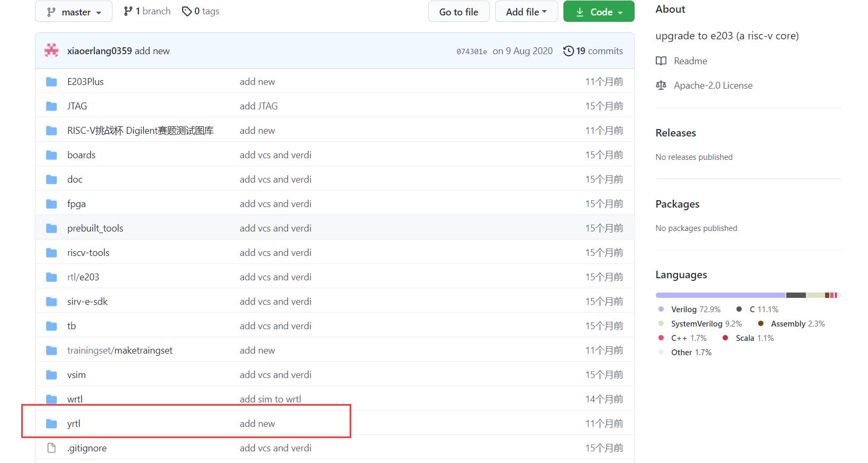Click the boards folder icon
The height and width of the screenshot is (463, 868).
coord(51,155)
